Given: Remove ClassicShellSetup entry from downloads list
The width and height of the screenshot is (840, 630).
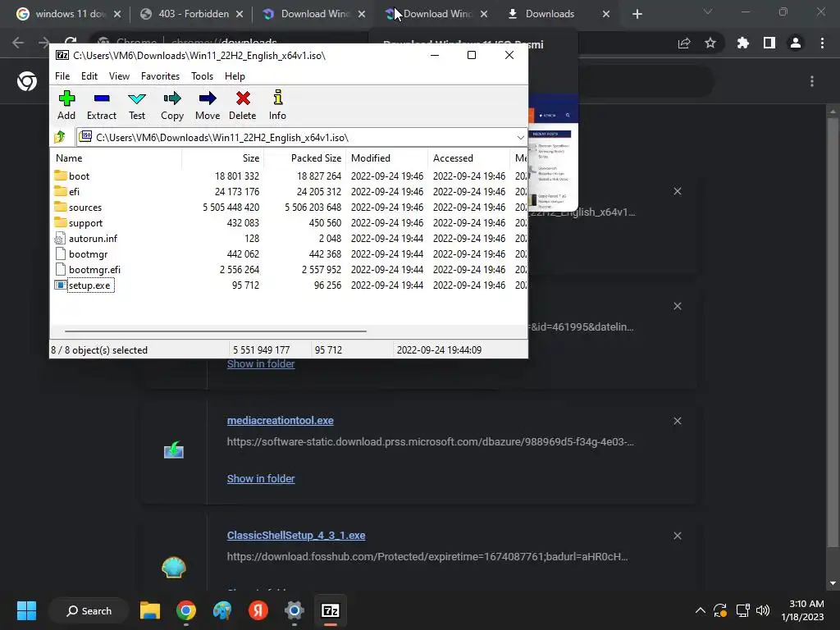Looking at the screenshot, I should point(678,536).
